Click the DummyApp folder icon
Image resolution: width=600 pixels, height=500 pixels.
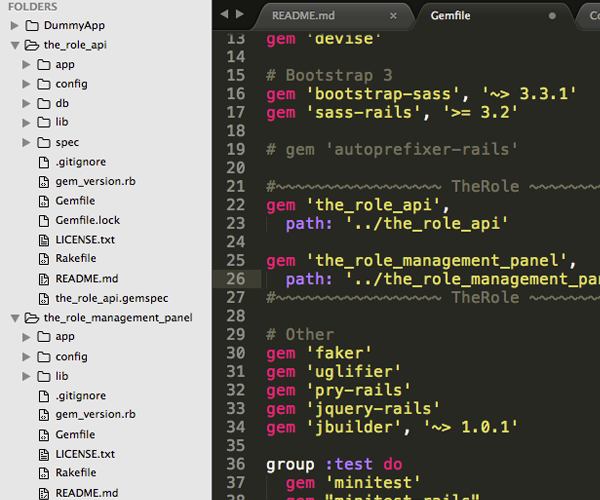click(32, 26)
